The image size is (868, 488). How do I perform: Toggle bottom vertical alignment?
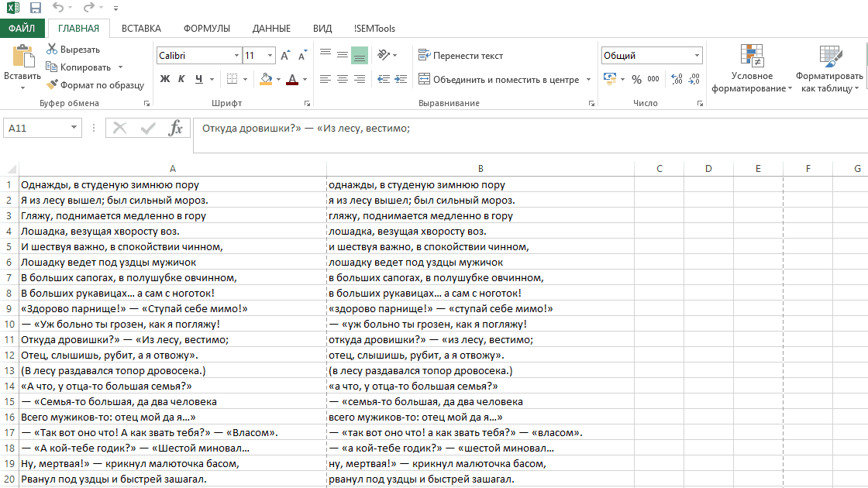pos(359,56)
